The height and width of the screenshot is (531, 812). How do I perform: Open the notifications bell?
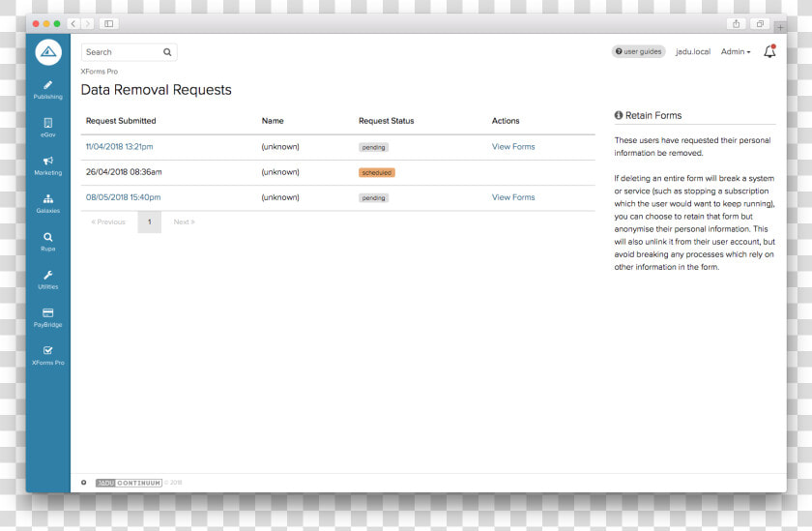tap(769, 51)
